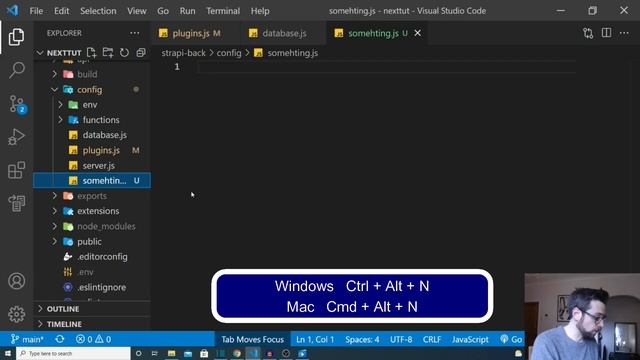Open the Windows Start button

click(x=8, y=353)
